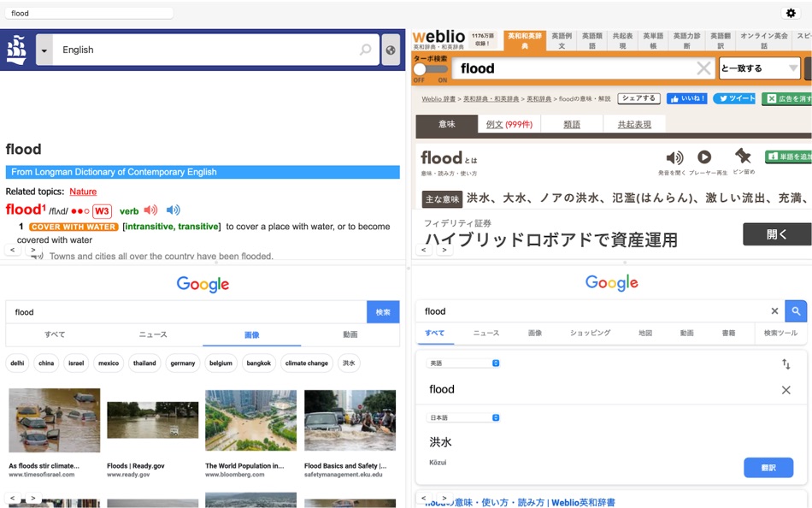This screenshot has width=812, height=508.
Task: Open the 英単語帳 tab in Weblio
Action: (653, 40)
